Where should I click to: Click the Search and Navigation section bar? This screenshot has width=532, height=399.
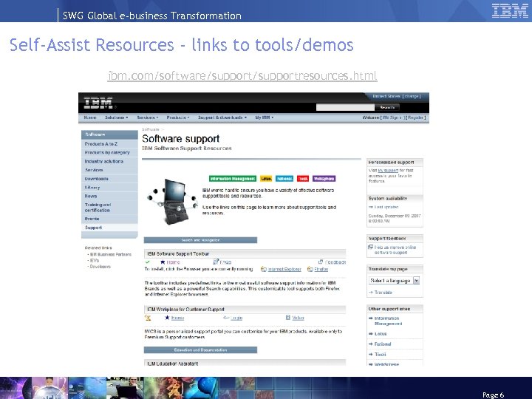tap(200, 240)
